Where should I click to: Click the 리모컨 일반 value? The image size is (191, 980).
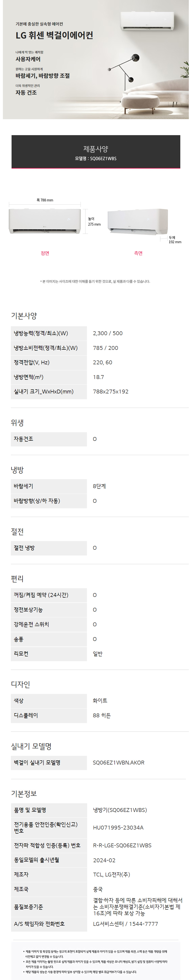(98, 653)
